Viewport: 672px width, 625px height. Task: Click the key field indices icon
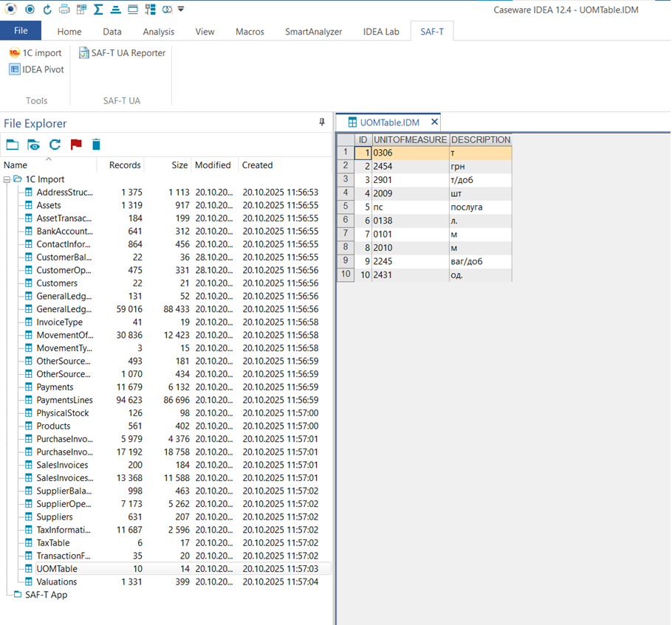pyautogui.click(x=150, y=9)
